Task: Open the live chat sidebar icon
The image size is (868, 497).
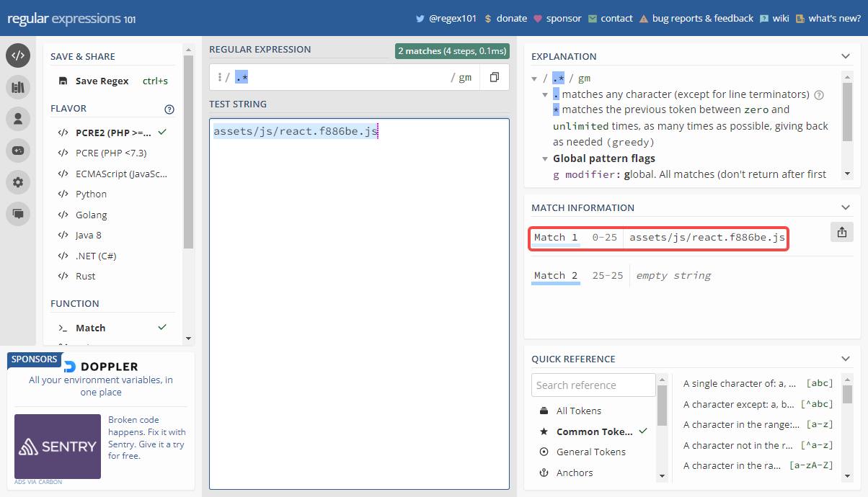Action: click(x=18, y=214)
